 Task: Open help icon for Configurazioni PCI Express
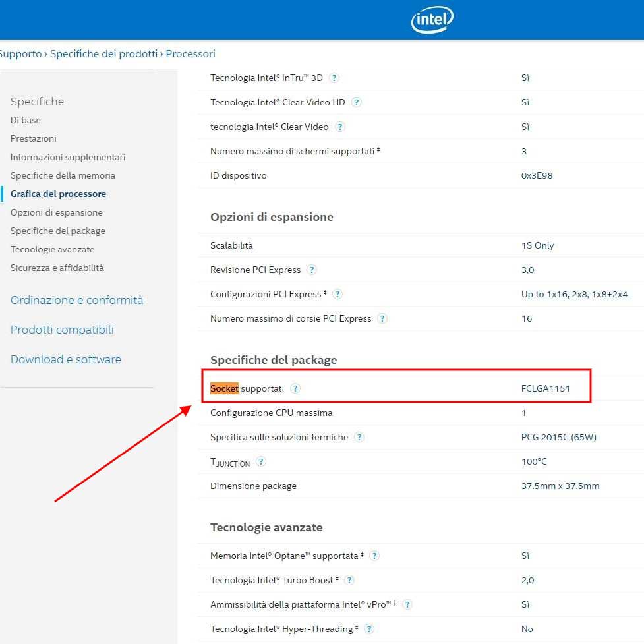(337, 294)
